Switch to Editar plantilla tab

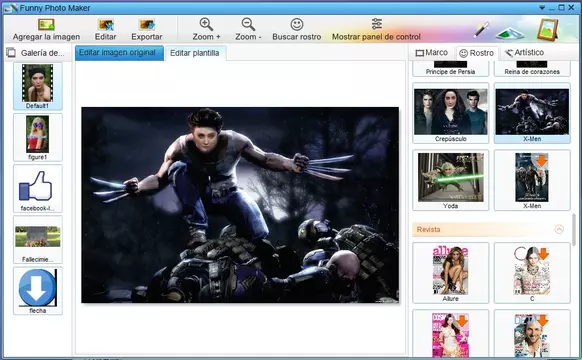point(195,53)
